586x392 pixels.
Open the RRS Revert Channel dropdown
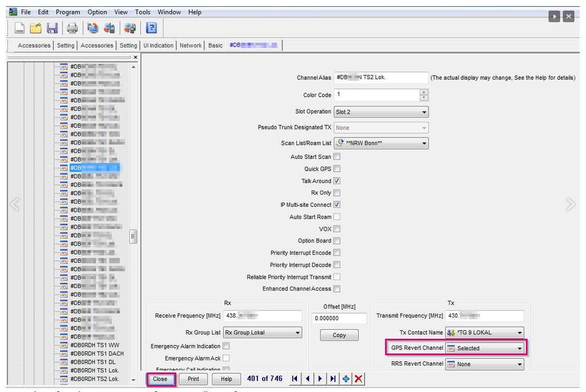click(485, 364)
